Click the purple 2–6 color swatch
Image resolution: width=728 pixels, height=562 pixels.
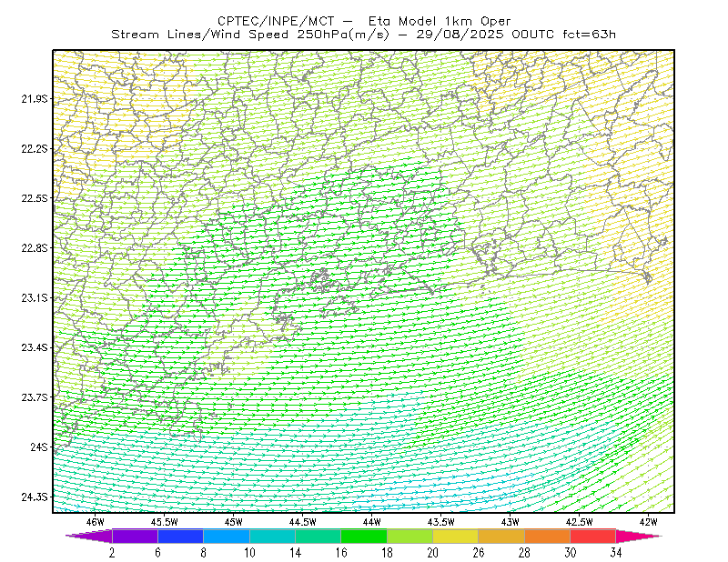(135, 536)
